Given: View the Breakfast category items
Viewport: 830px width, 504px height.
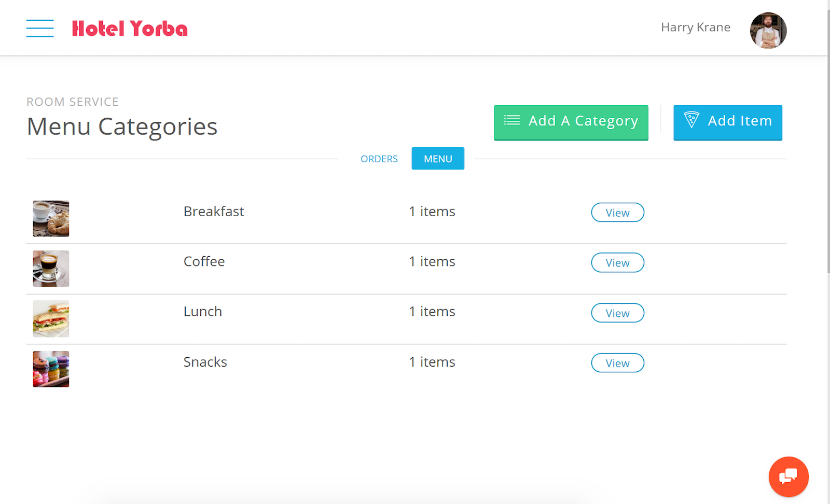Looking at the screenshot, I should (x=617, y=213).
